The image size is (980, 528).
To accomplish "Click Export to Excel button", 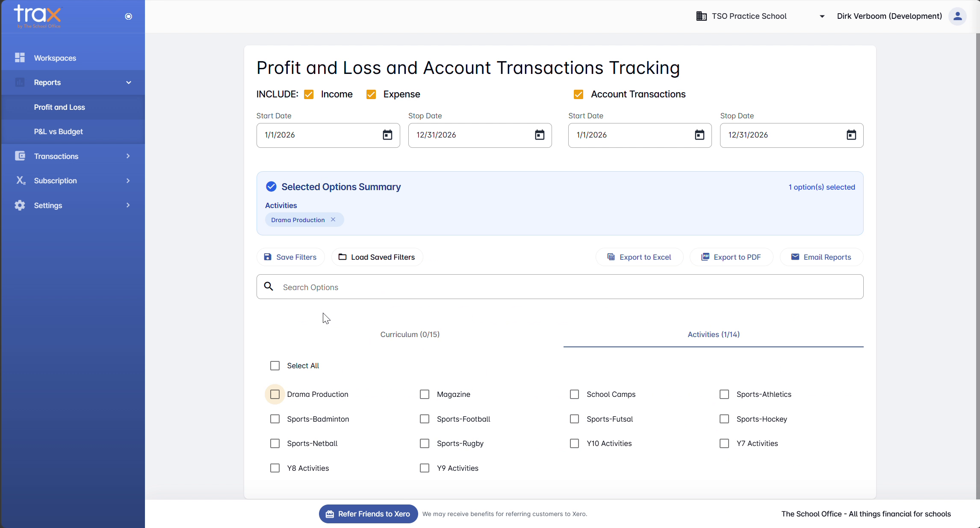I will coord(639,257).
